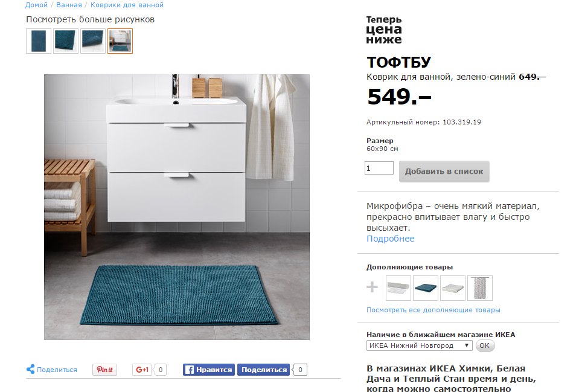Click Добавить в список button
Viewport: 579px width, 392px height.
(444, 171)
